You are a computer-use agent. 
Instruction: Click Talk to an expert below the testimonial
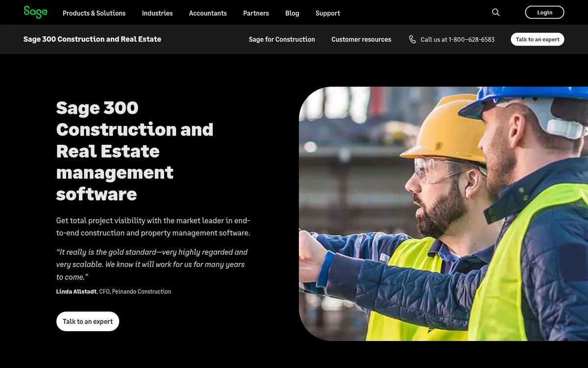[x=88, y=321]
